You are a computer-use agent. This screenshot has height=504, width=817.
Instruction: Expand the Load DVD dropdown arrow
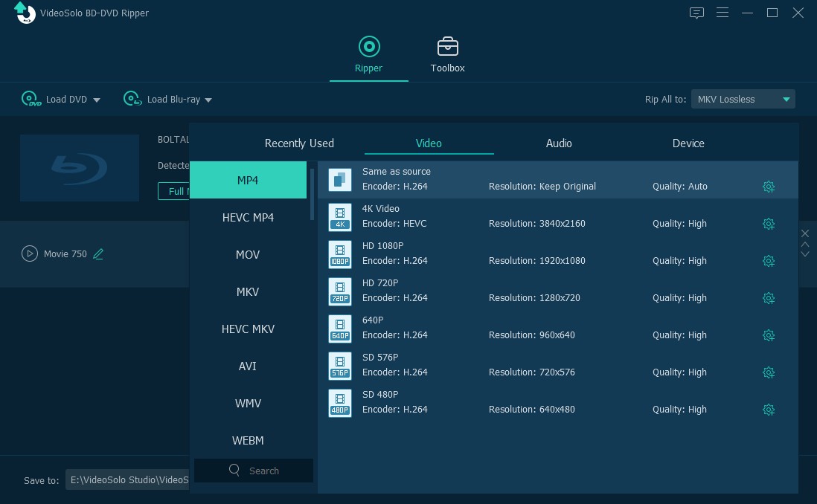coord(97,99)
